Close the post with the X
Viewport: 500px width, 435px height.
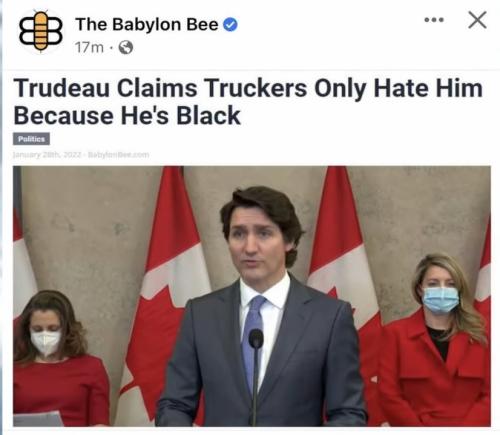[x=477, y=20]
